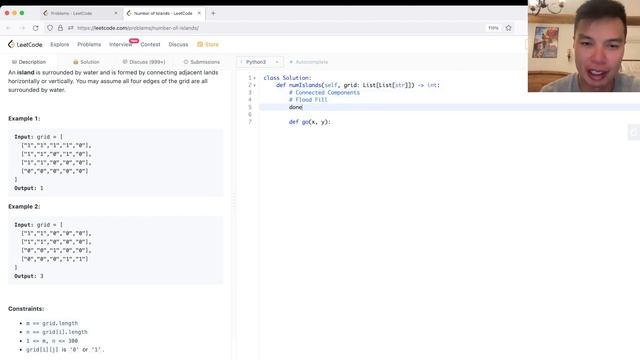640x360 pixels.
Task: Click the LeetCode logo
Action: [25, 44]
